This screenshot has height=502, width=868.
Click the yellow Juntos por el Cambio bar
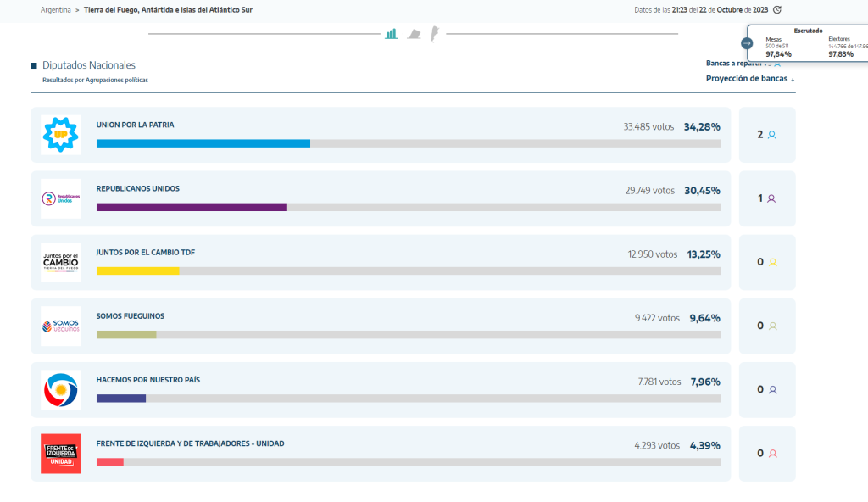tap(138, 271)
